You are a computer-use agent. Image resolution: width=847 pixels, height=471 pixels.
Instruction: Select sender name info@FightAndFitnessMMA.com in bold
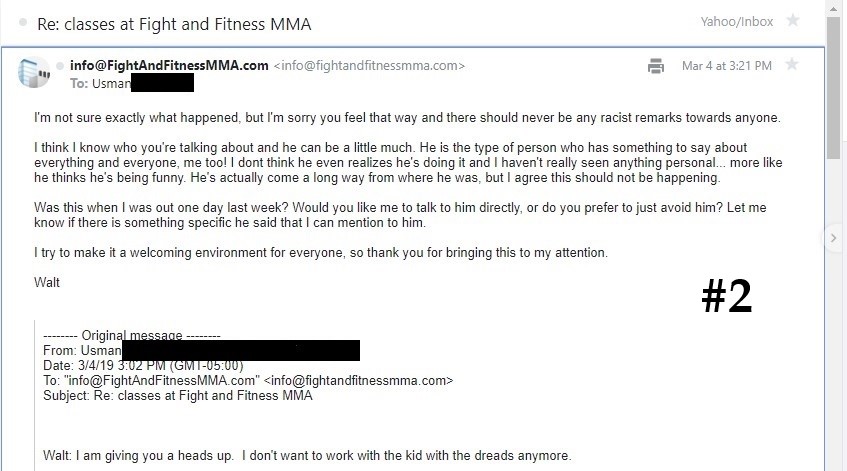click(x=169, y=65)
